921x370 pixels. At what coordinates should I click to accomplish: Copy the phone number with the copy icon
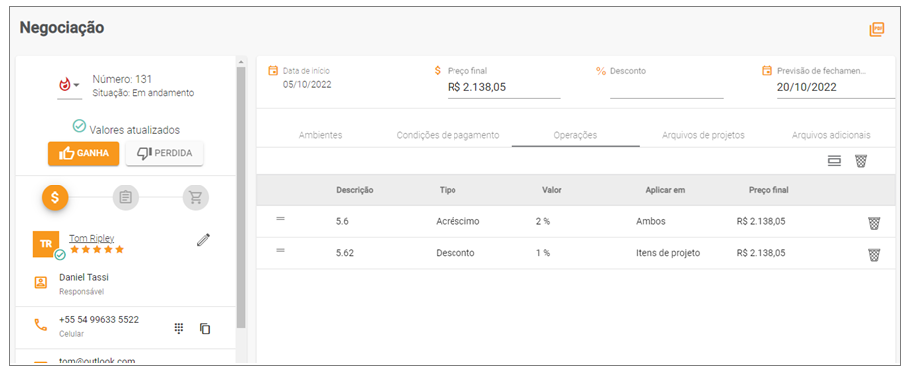tap(204, 329)
